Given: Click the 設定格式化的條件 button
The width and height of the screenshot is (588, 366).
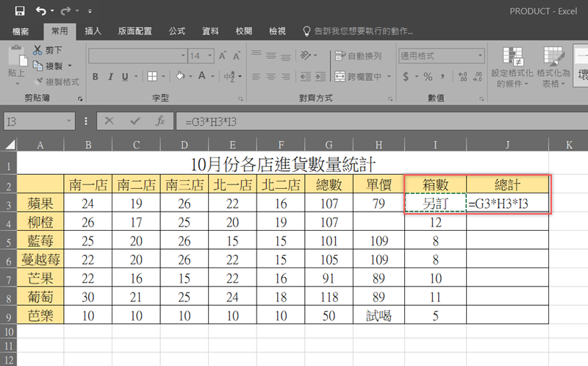Looking at the screenshot, I should (510, 66).
